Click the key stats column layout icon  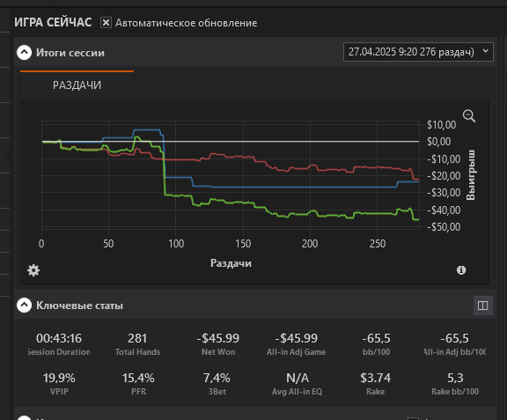tap(482, 306)
